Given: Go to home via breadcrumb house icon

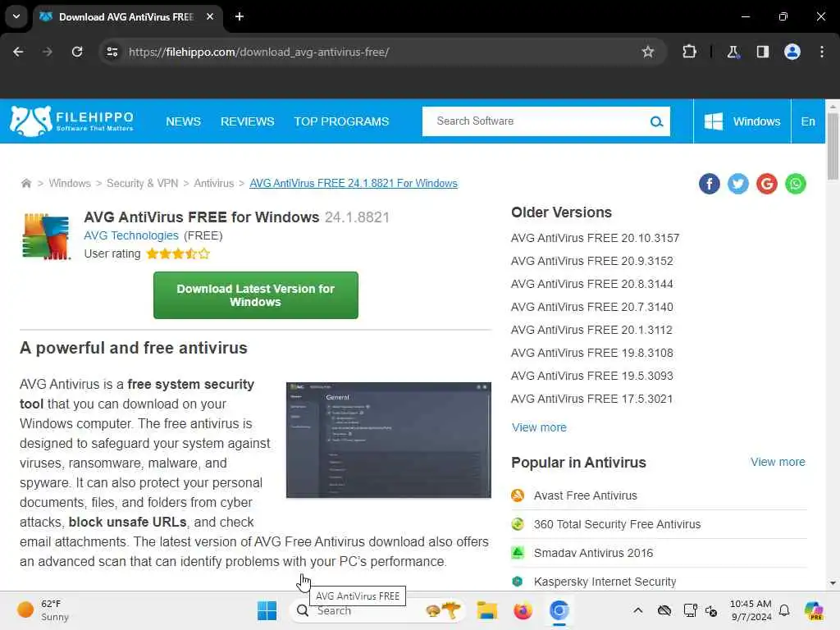Looking at the screenshot, I should [x=25, y=183].
